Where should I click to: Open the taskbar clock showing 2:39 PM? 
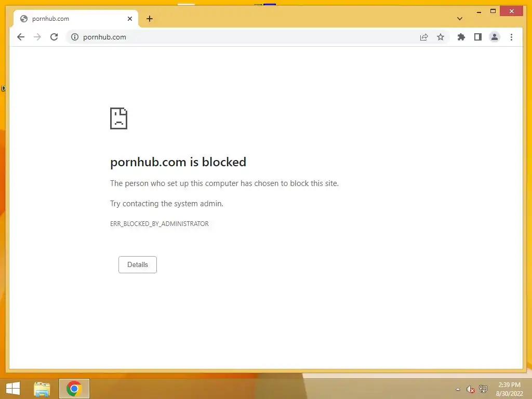point(509,389)
